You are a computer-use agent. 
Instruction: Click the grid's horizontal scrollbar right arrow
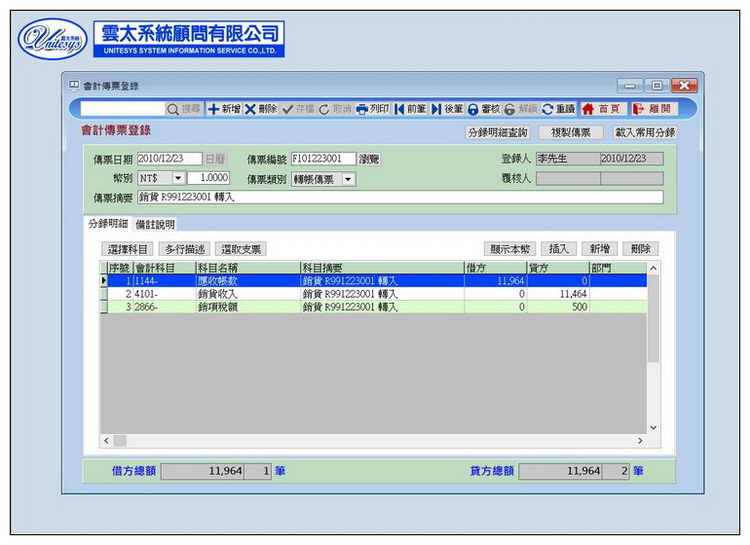641,440
